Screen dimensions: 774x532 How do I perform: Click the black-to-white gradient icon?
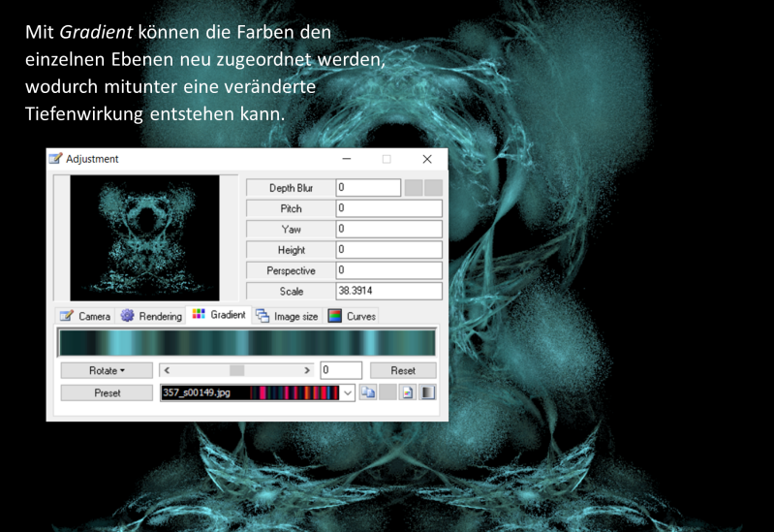click(427, 392)
